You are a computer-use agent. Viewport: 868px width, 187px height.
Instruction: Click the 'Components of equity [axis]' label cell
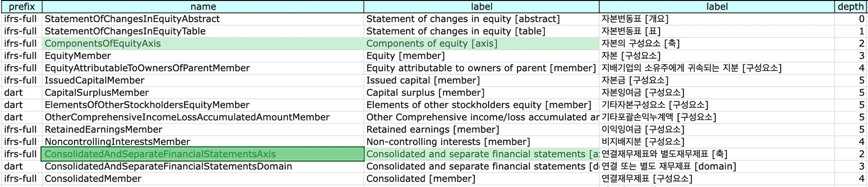point(431,43)
